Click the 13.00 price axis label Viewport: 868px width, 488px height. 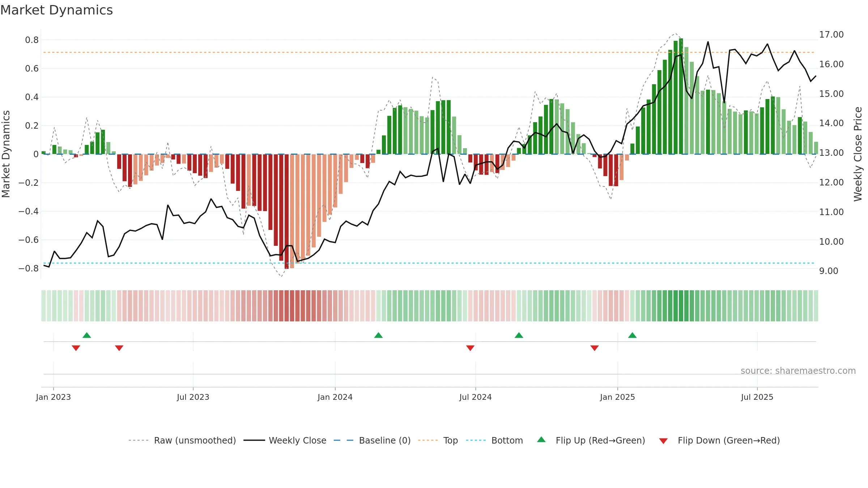(x=831, y=153)
